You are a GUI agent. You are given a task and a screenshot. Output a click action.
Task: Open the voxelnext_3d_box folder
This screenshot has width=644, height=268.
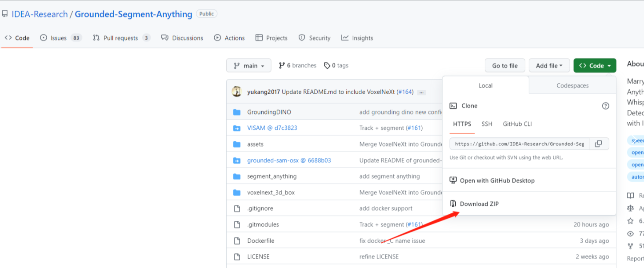(271, 192)
